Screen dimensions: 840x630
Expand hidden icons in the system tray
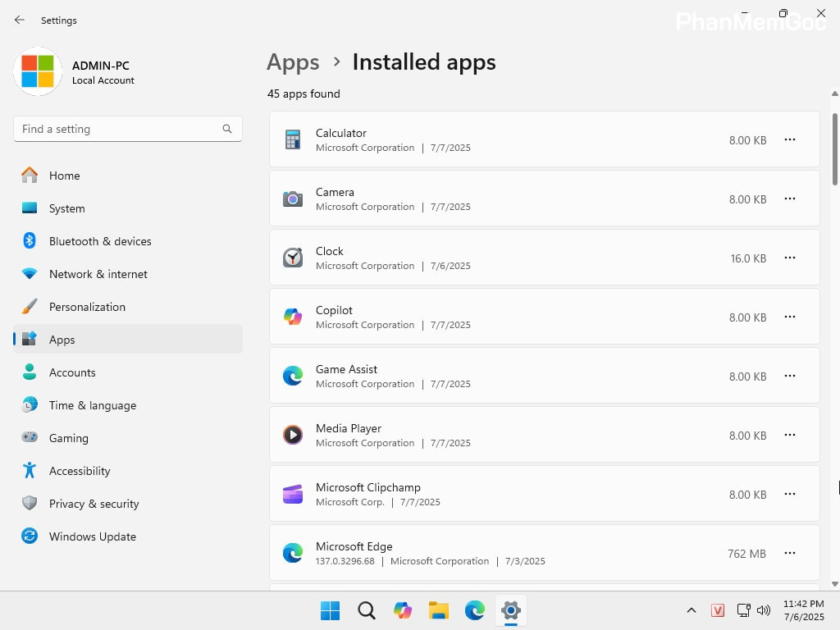click(692, 610)
